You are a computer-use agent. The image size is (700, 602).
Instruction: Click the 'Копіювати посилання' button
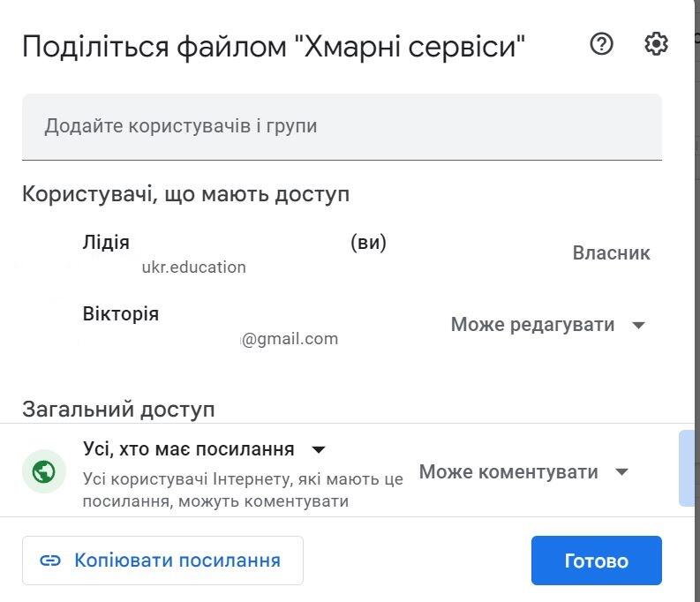pyautogui.click(x=163, y=561)
